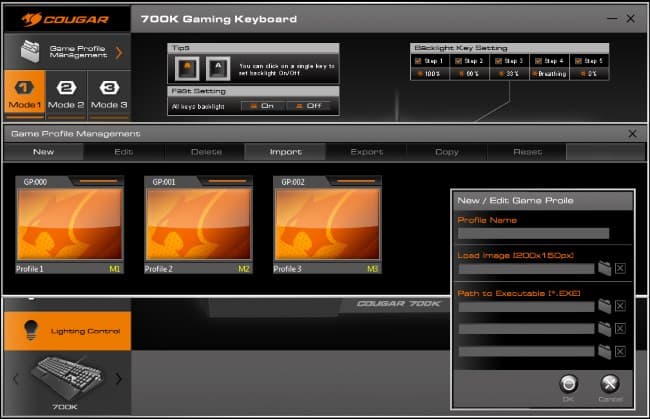Clear the second executable path

[620, 329]
